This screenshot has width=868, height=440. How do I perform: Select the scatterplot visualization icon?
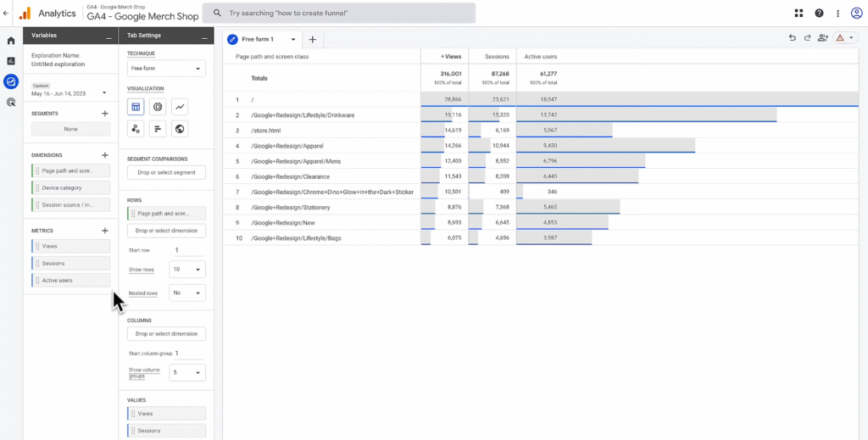coord(136,129)
